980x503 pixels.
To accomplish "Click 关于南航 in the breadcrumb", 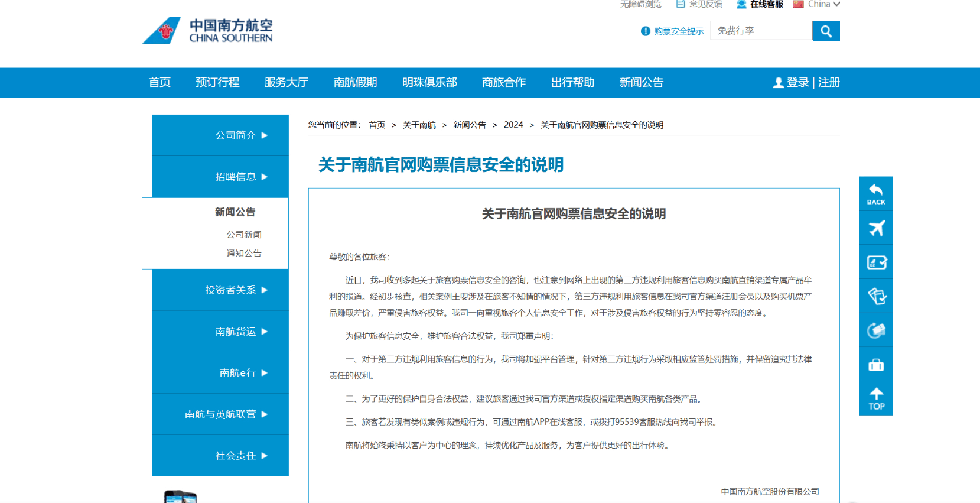I will pos(419,125).
